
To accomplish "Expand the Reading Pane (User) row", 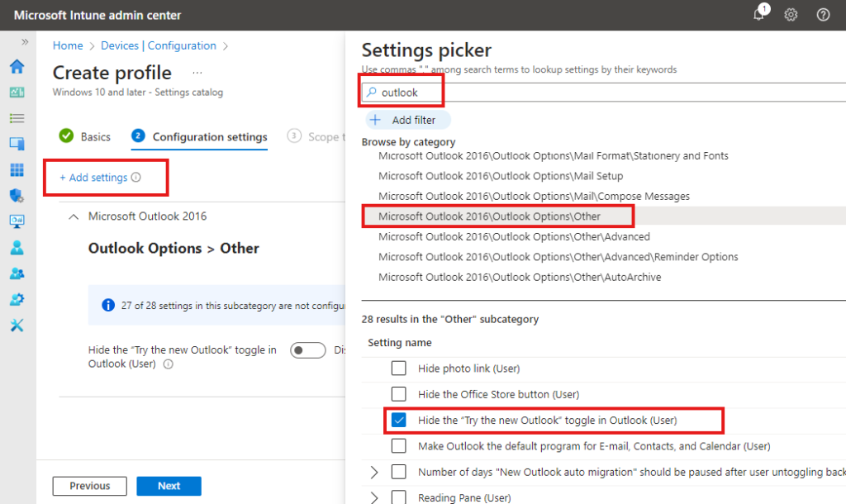I will [x=374, y=497].
